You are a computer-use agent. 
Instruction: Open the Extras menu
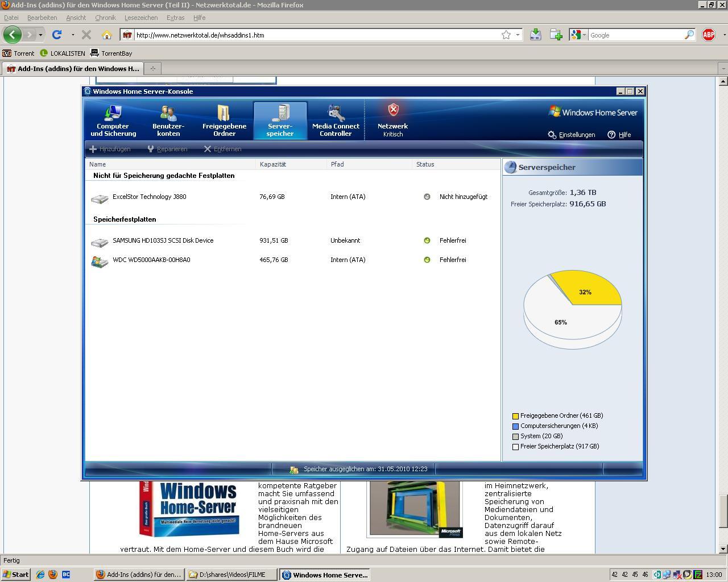(175, 18)
